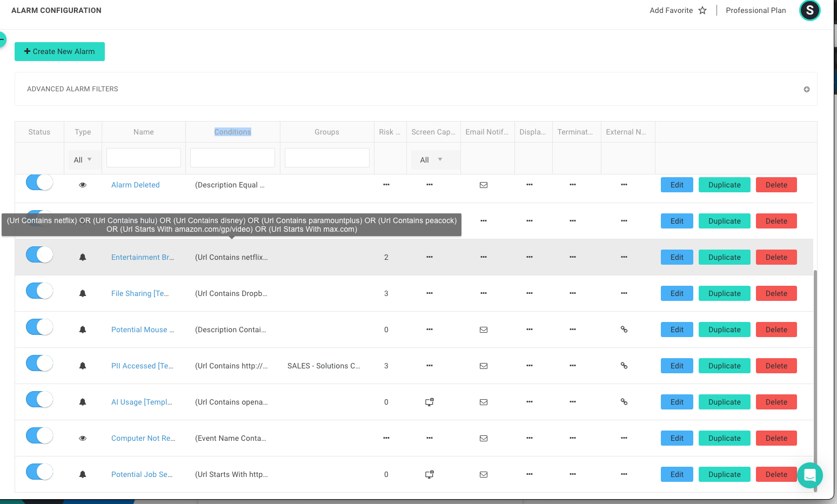This screenshot has width=837, height=504.
Task: Click the S profile avatar
Action: [809, 10]
